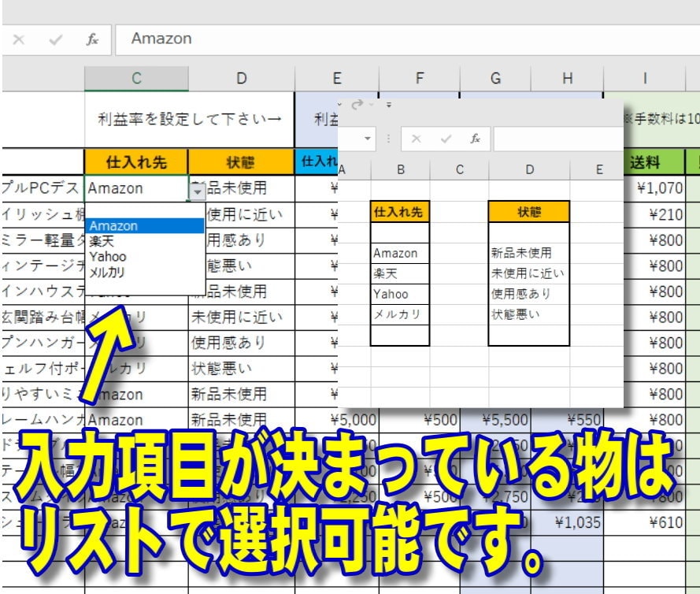
Task: Click the confirm checkmark in main formula bar
Action: point(55,40)
